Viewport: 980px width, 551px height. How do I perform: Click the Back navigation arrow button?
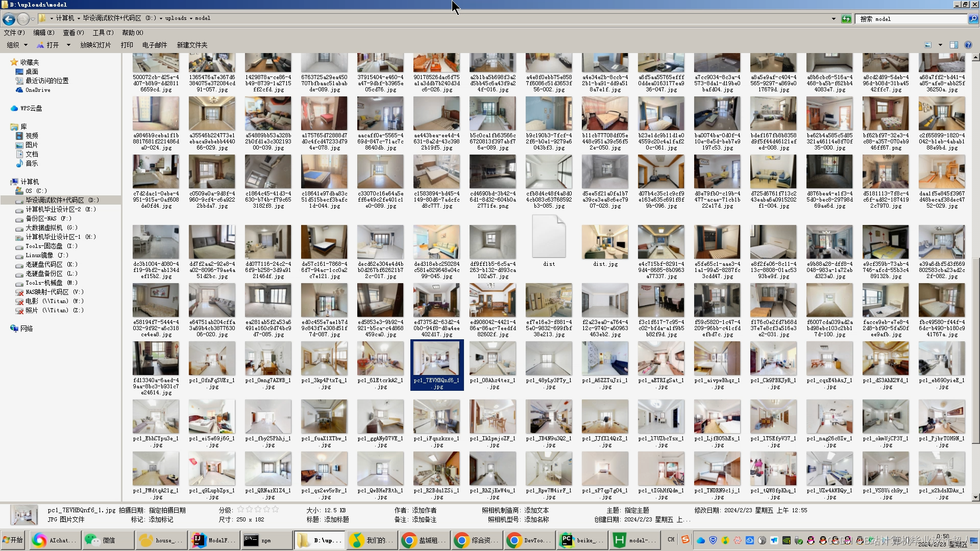pyautogui.click(x=9, y=19)
